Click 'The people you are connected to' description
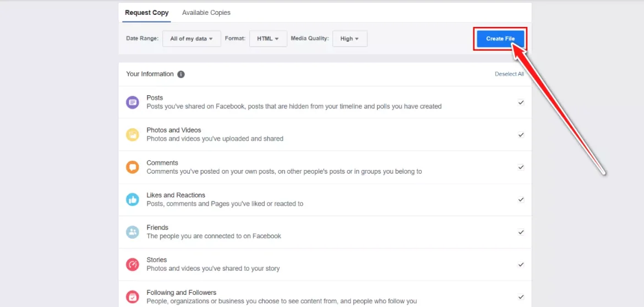 214,236
